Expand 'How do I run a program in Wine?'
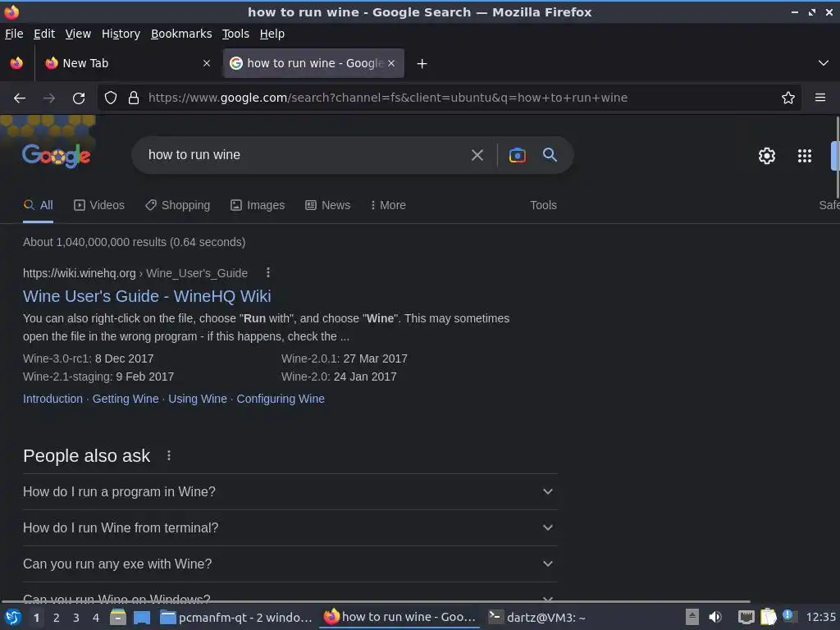The height and width of the screenshot is (630, 840). pos(290,491)
